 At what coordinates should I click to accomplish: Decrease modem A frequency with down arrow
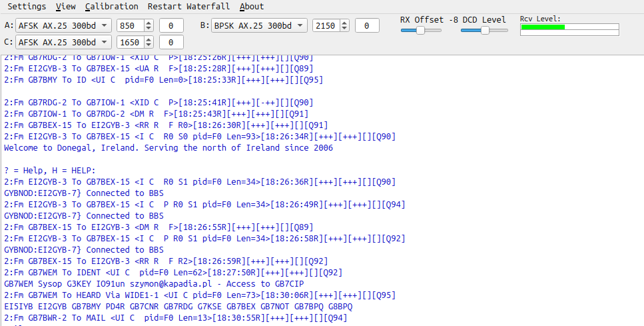pos(148,29)
